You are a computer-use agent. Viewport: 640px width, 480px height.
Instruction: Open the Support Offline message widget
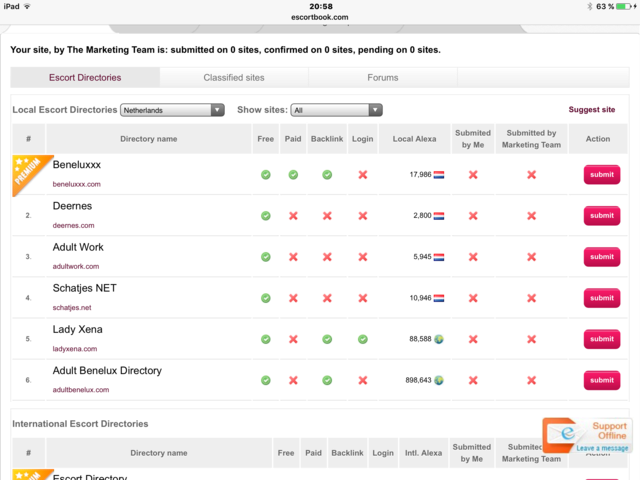587,435
